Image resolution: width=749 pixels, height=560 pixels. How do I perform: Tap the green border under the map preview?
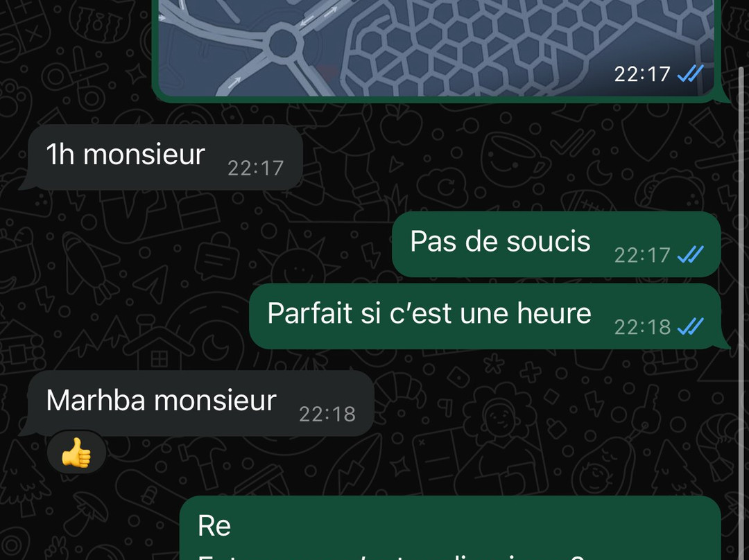[x=436, y=100]
